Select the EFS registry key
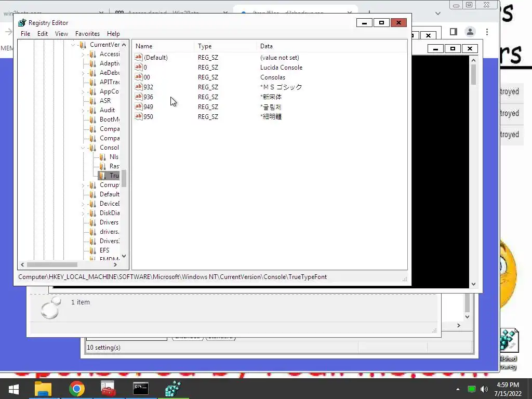 point(104,250)
